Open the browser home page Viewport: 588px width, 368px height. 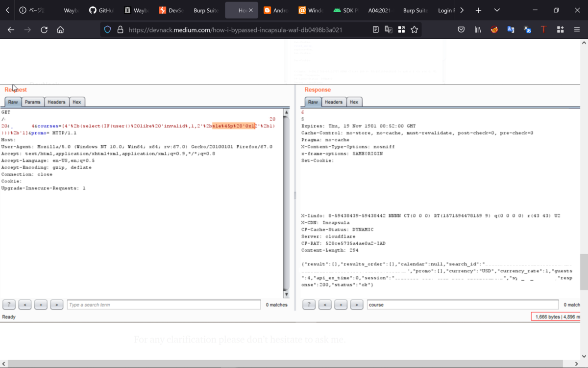coord(60,30)
